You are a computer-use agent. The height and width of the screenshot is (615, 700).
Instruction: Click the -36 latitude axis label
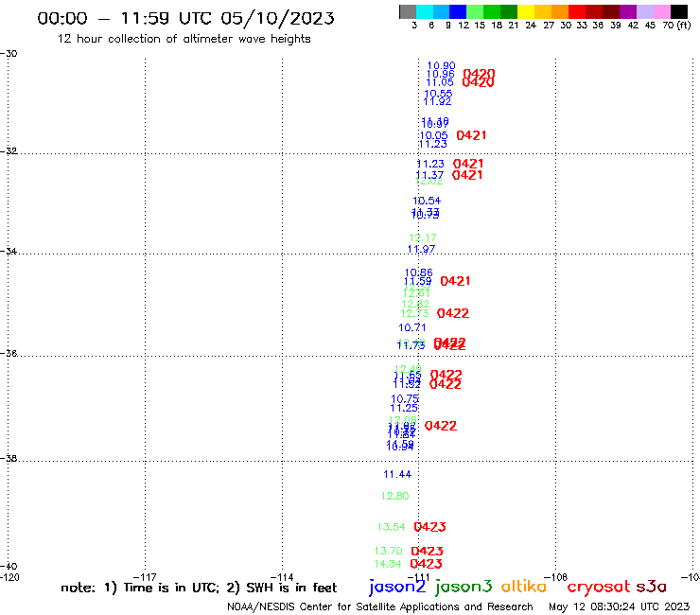(9, 353)
